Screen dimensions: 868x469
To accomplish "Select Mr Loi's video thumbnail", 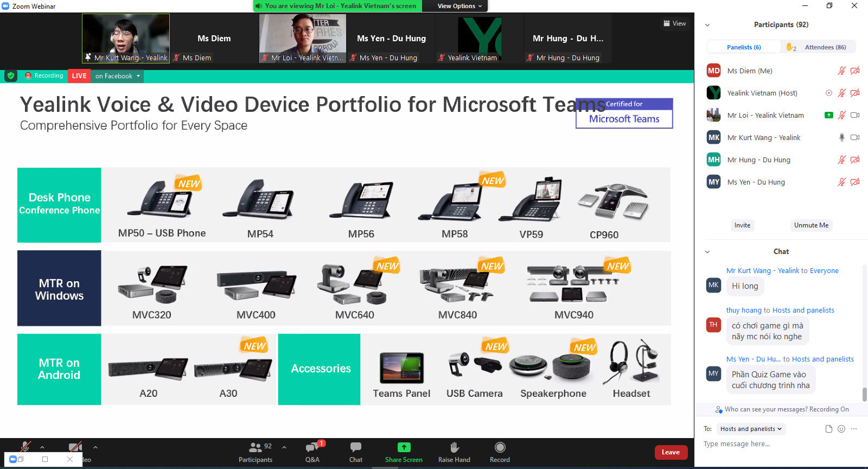I will coord(302,39).
